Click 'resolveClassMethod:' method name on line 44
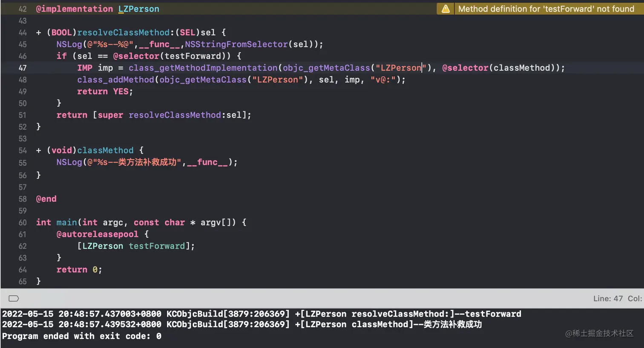 126,33
